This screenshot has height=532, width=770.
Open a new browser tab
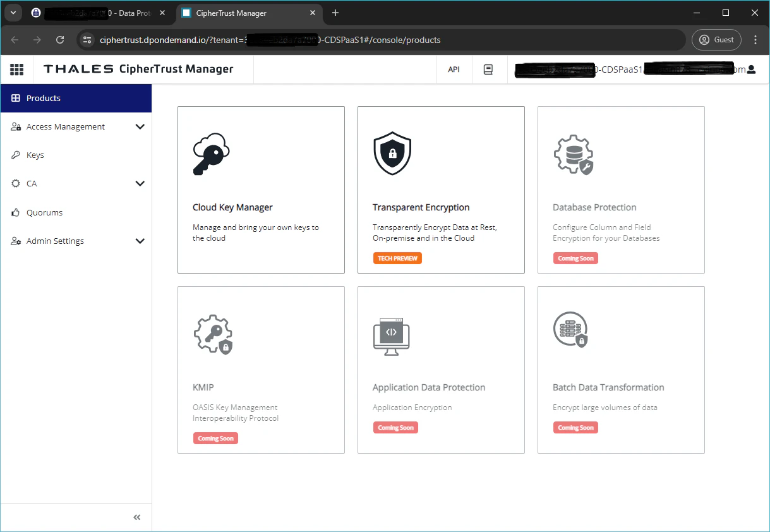pos(335,13)
